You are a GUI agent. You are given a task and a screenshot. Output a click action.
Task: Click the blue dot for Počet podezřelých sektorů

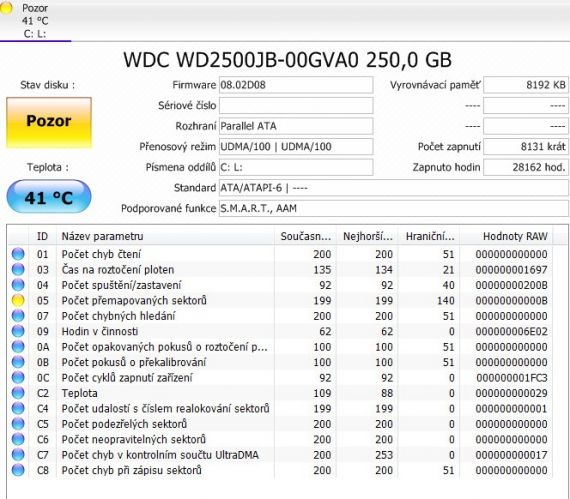[x=18, y=424]
